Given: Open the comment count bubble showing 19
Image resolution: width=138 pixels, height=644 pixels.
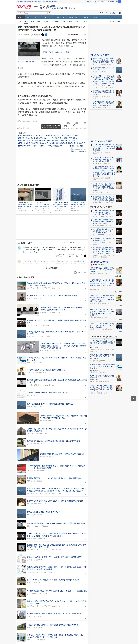Looking at the screenshot, I should (33, 35).
